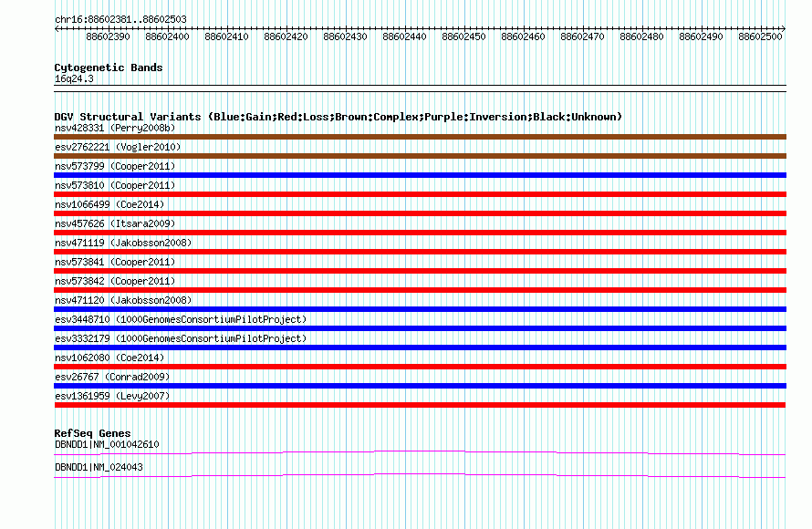Click the esv26767 (Conrad2009) label
812x529 pixels.
pyautogui.click(x=112, y=377)
